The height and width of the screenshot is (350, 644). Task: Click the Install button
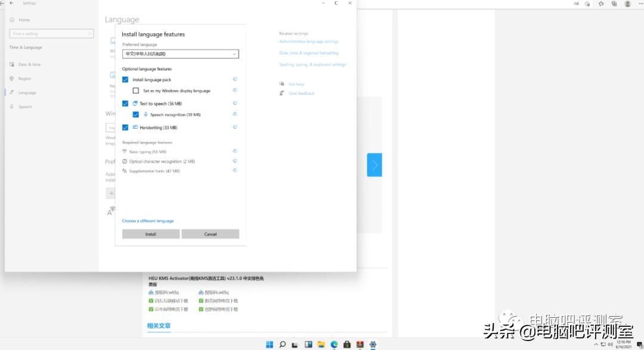point(151,234)
